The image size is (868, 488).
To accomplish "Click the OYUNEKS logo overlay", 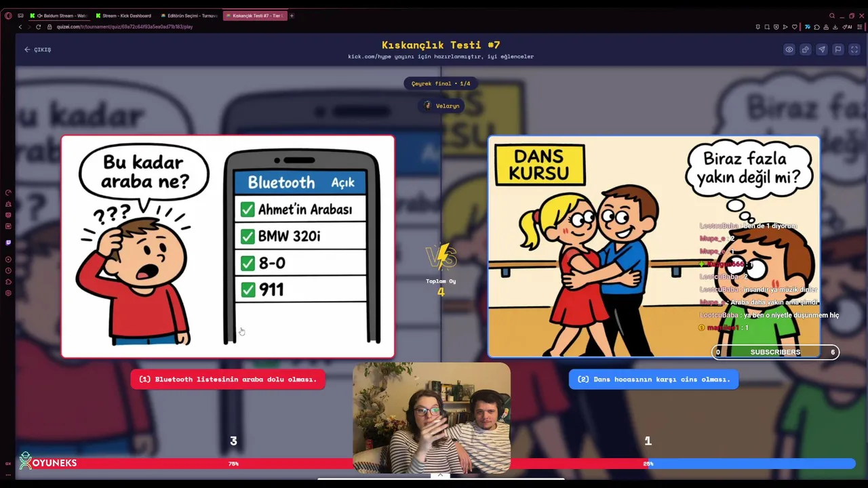I will (47, 462).
